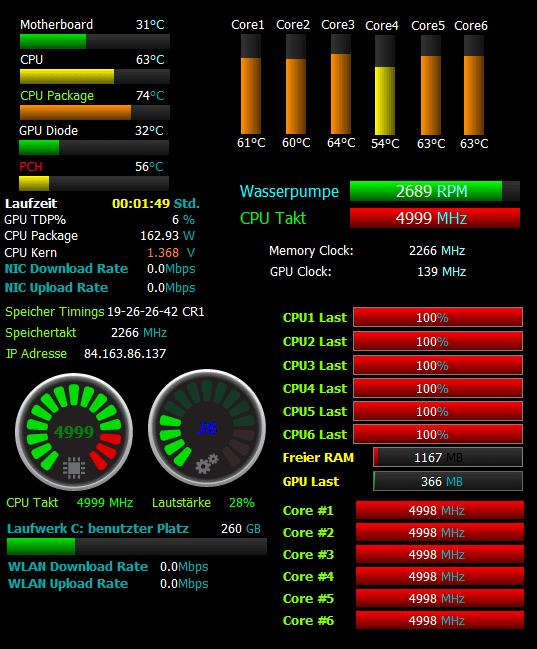537x649 pixels.
Task: Click the WLAN Upload Rate label
Action: pyautogui.click(x=68, y=583)
